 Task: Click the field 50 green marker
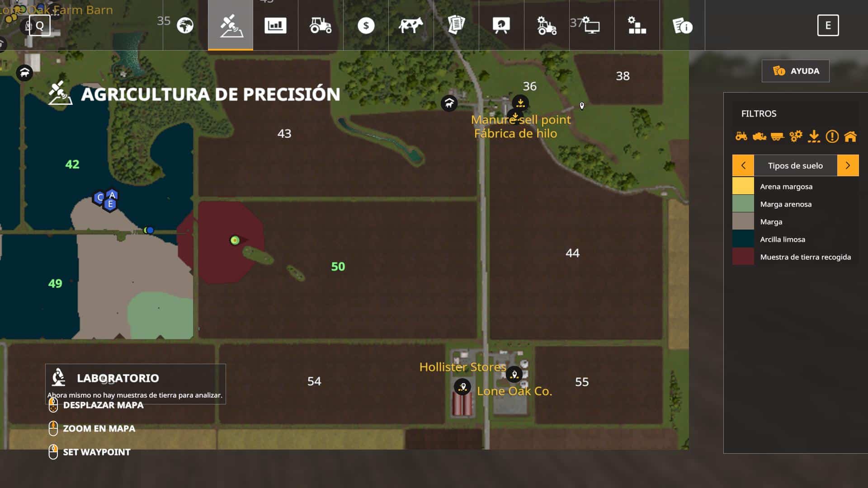[235, 240]
